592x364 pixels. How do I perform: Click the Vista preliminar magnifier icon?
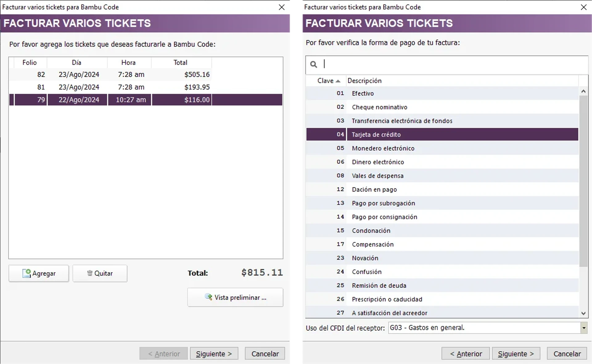(x=208, y=297)
